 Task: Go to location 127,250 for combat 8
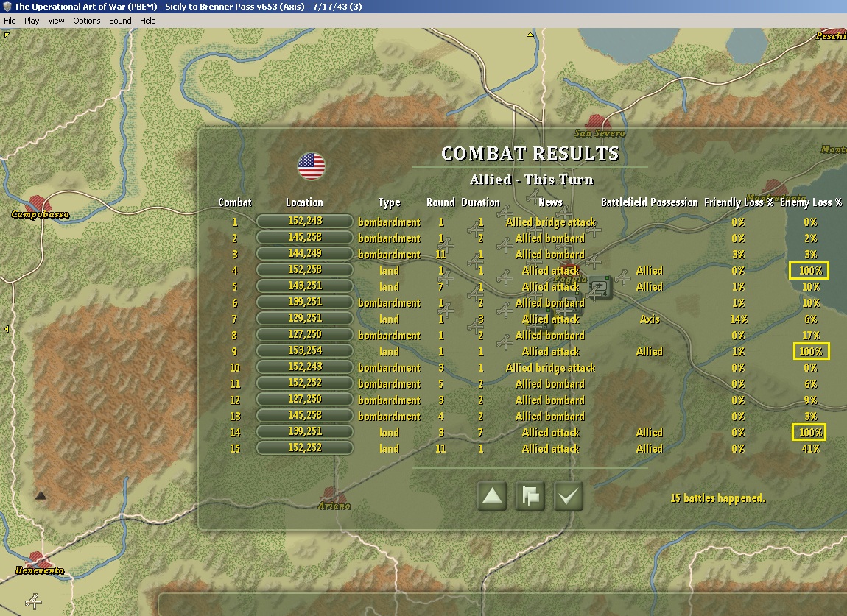click(305, 335)
